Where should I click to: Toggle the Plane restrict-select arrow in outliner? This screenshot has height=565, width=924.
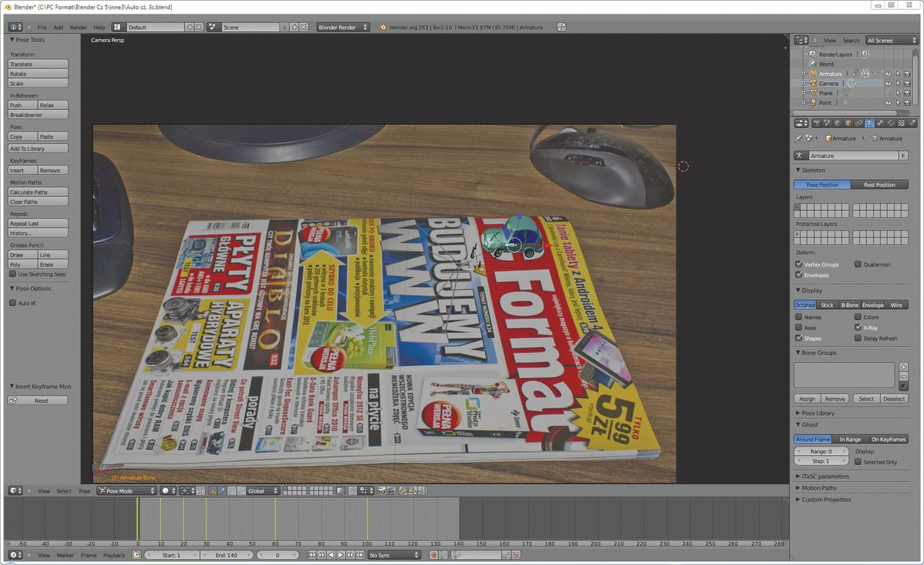click(898, 92)
